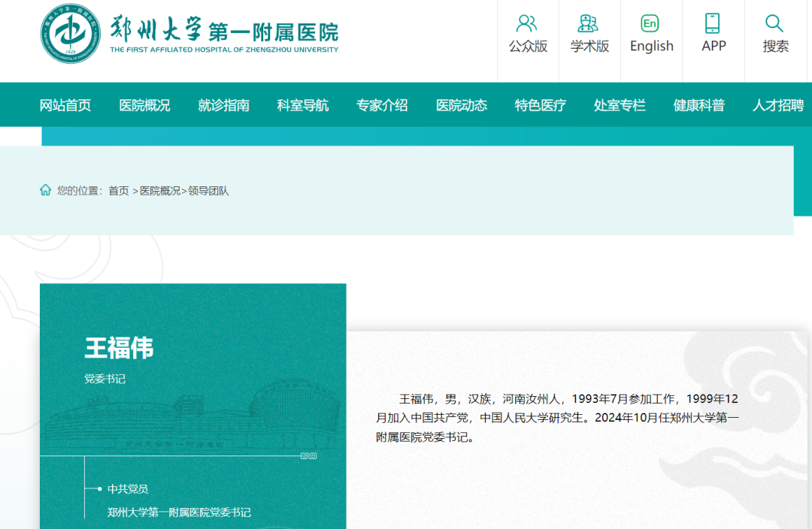Click the hospital logo emblem
Screen dimensions: 812x529
click(x=70, y=33)
